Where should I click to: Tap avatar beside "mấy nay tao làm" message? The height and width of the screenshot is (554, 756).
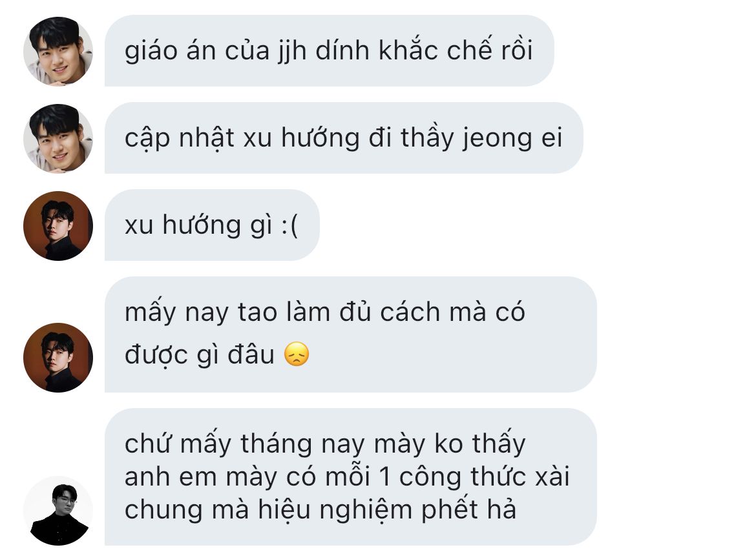pyautogui.click(x=58, y=358)
